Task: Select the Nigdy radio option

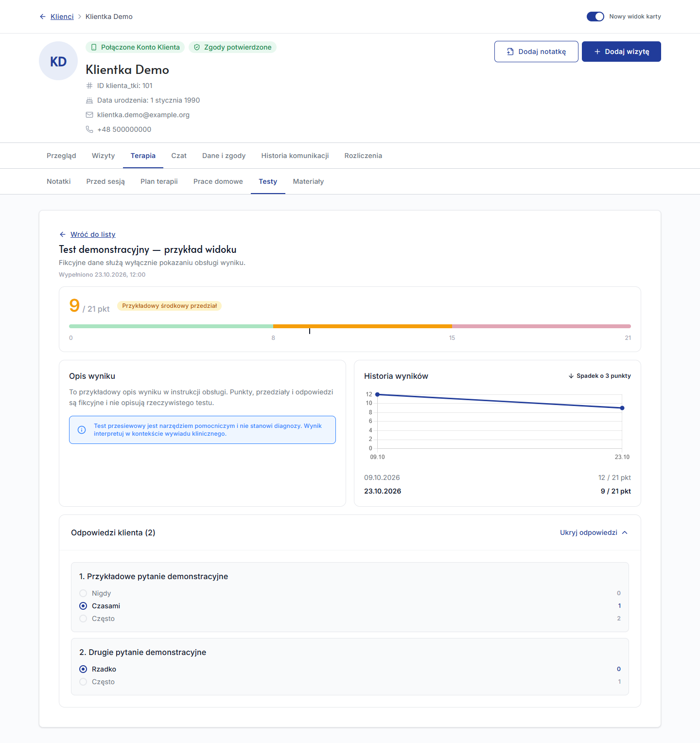Action: (83, 593)
